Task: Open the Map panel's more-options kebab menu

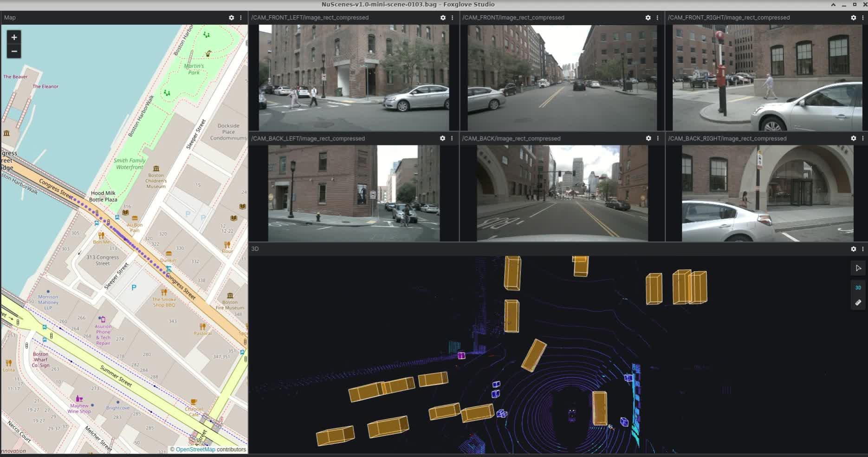Action: (240, 18)
